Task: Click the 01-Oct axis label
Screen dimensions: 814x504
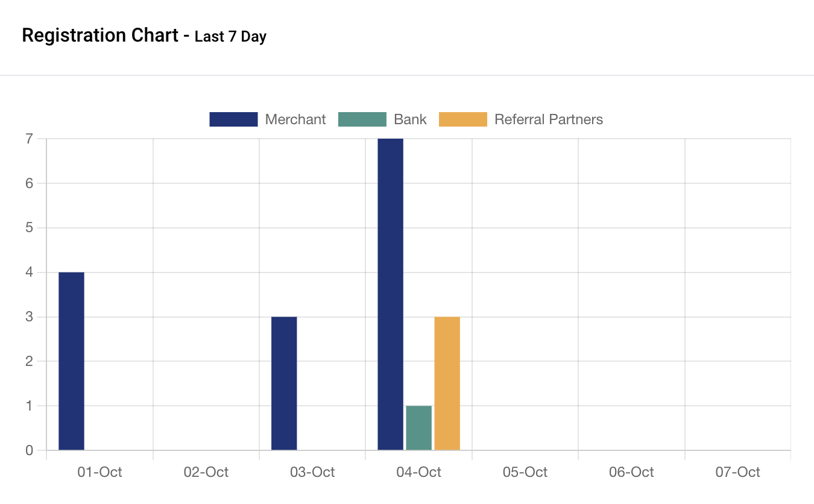Action: coord(99,472)
